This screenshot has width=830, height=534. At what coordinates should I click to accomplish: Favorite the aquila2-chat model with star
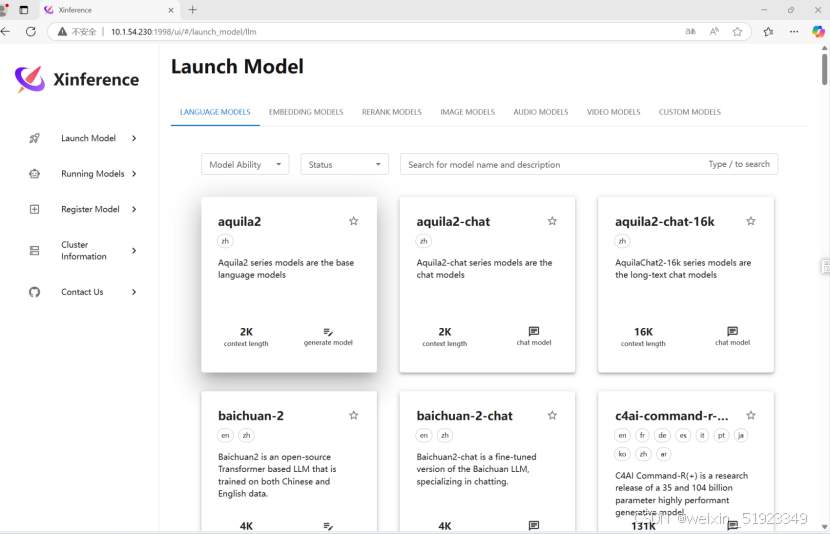pyautogui.click(x=552, y=221)
